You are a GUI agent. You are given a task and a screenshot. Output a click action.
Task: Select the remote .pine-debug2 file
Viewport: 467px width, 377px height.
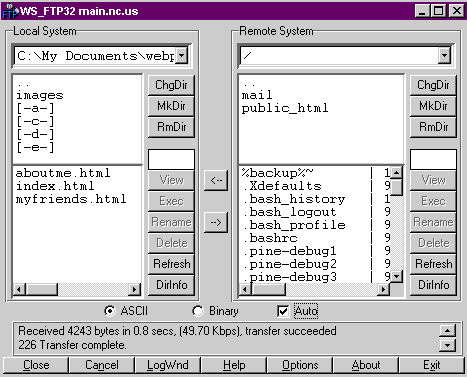click(289, 264)
